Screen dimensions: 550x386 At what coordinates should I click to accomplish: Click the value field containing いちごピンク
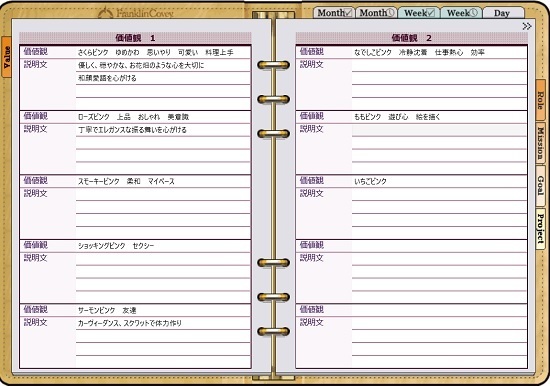point(439,181)
